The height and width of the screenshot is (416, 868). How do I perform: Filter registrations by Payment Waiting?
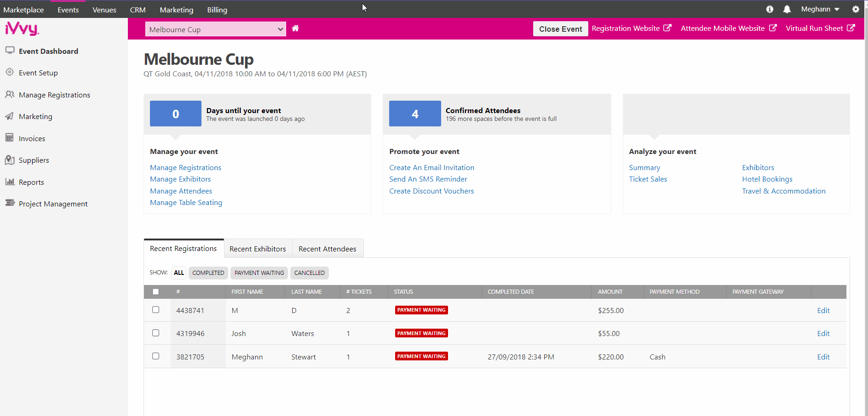tap(259, 273)
